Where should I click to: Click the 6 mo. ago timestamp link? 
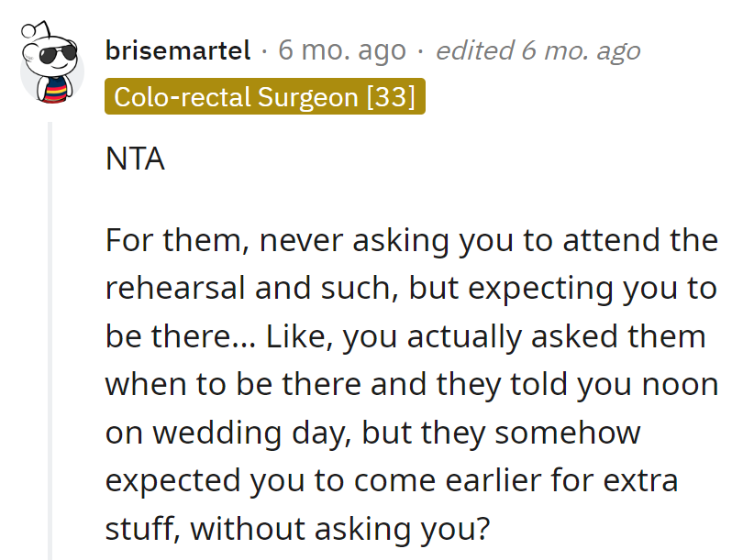(x=340, y=50)
